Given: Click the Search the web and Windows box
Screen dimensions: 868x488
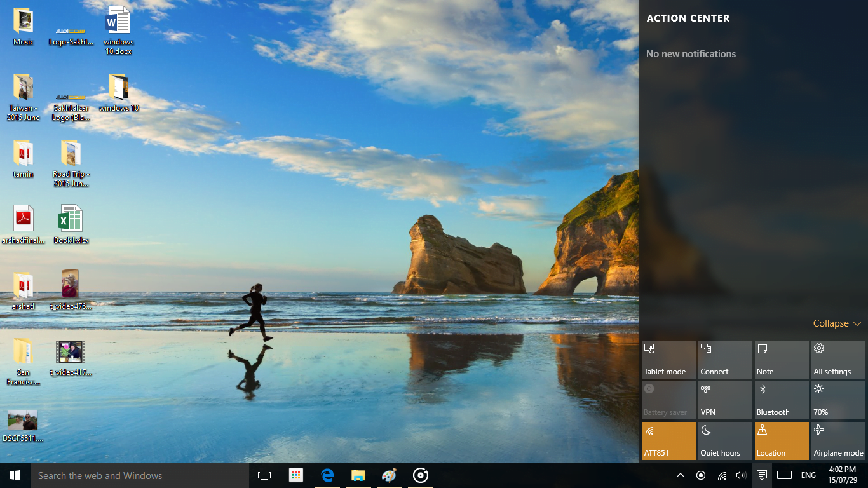Looking at the screenshot, I should click(x=140, y=475).
